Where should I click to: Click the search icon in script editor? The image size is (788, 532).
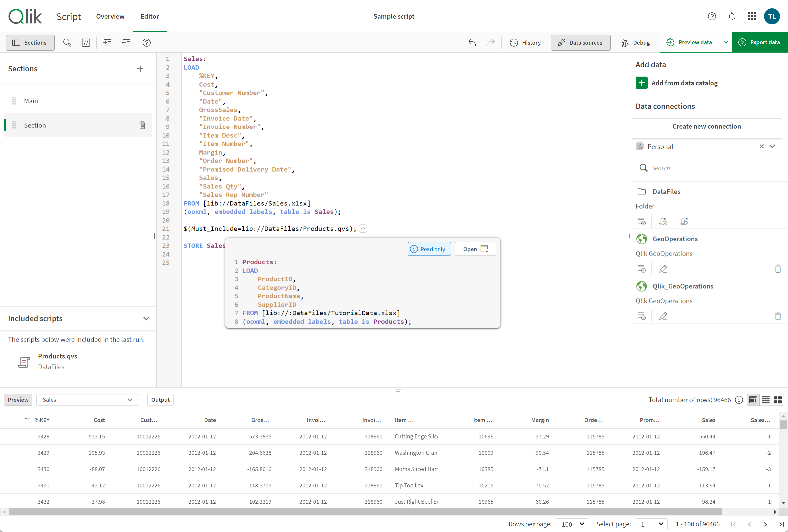(x=67, y=42)
